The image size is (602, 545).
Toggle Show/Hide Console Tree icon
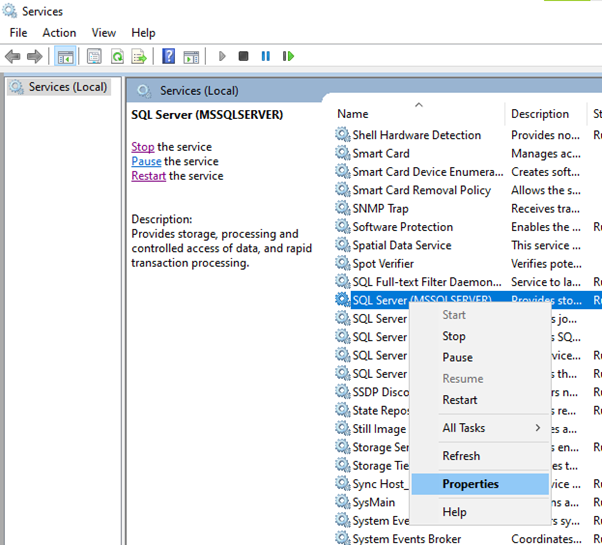click(65, 56)
